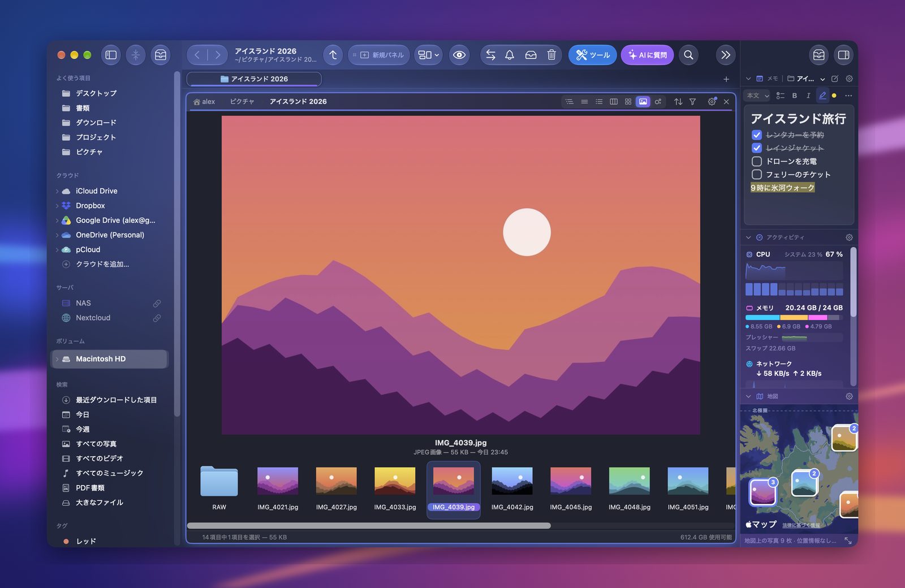Image resolution: width=905 pixels, height=588 pixels.
Task: Toggle the left sidebar visibility
Action: (x=111, y=55)
